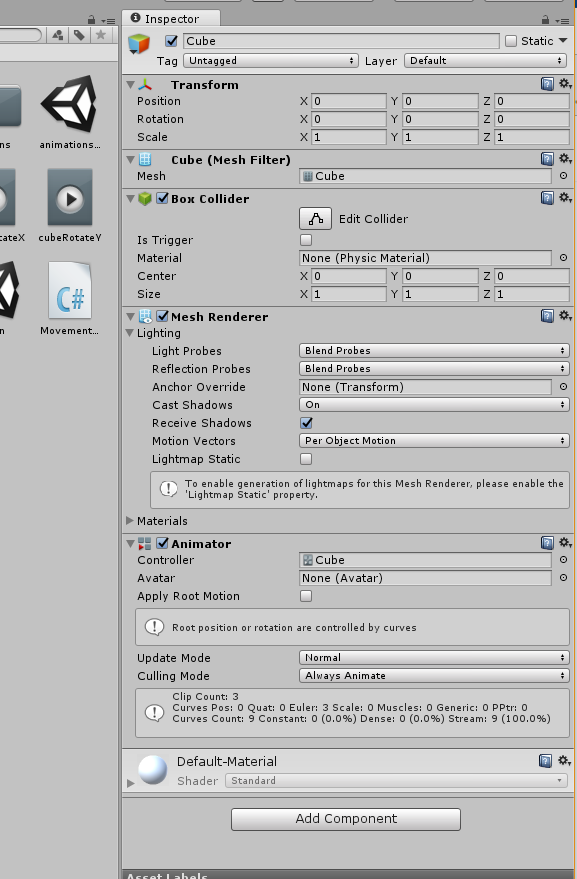Open Box Collider help reference icon
This screenshot has height=879, width=577.
click(547, 198)
